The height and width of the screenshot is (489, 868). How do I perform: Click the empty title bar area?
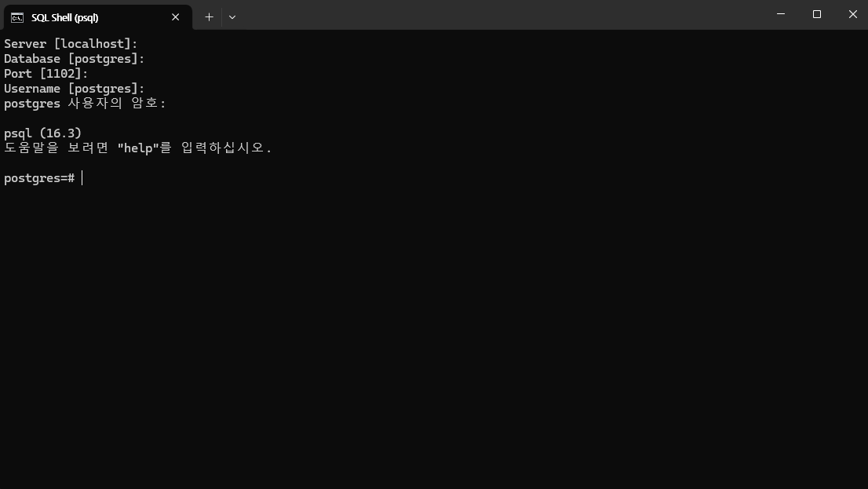click(x=498, y=15)
